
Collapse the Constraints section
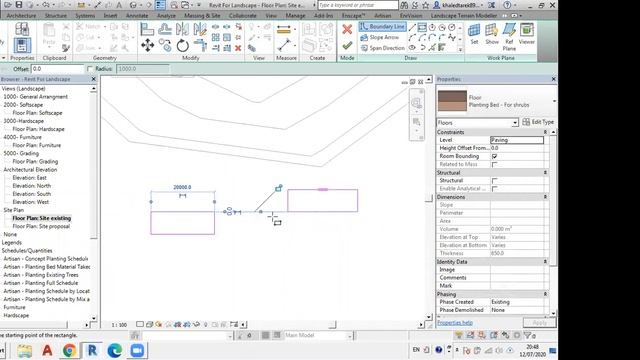coord(545,132)
